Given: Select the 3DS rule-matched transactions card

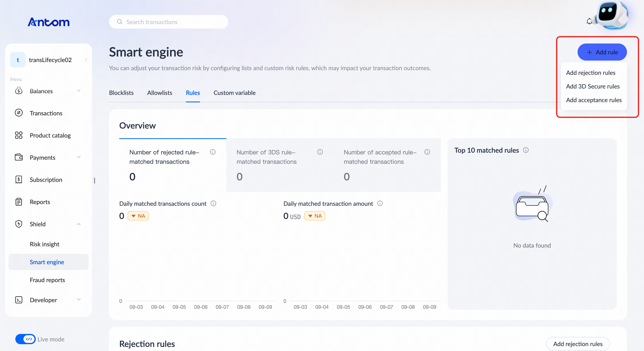Looking at the screenshot, I should (x=280, y=165).
